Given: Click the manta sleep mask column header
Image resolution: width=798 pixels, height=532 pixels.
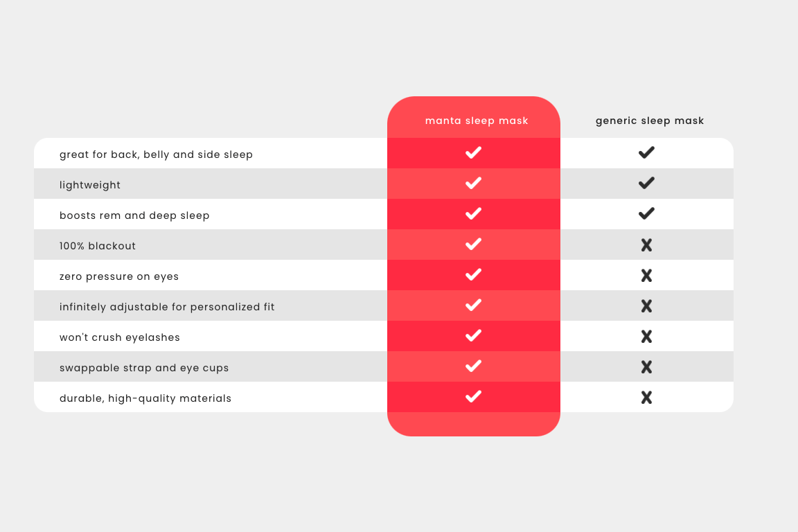Looking at the screenshot, I should [477, 121].
